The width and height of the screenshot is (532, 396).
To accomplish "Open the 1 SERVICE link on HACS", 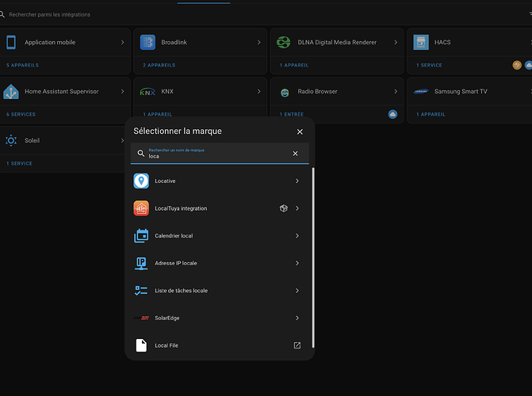I will point(429,65).
